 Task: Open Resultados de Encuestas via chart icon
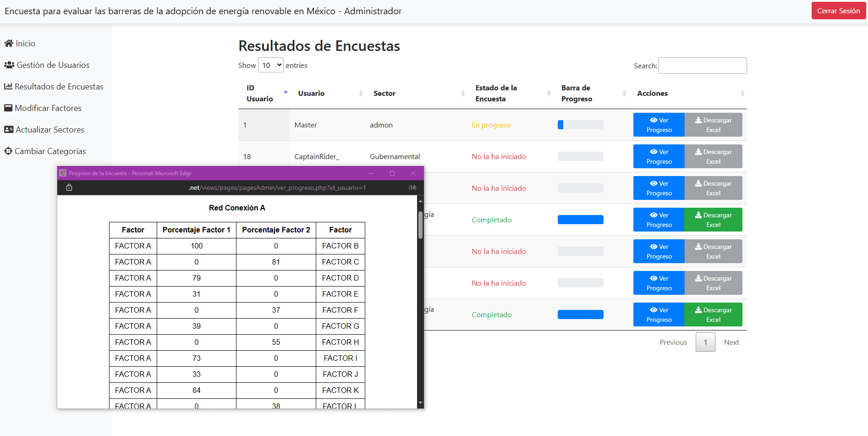[8, 86]
